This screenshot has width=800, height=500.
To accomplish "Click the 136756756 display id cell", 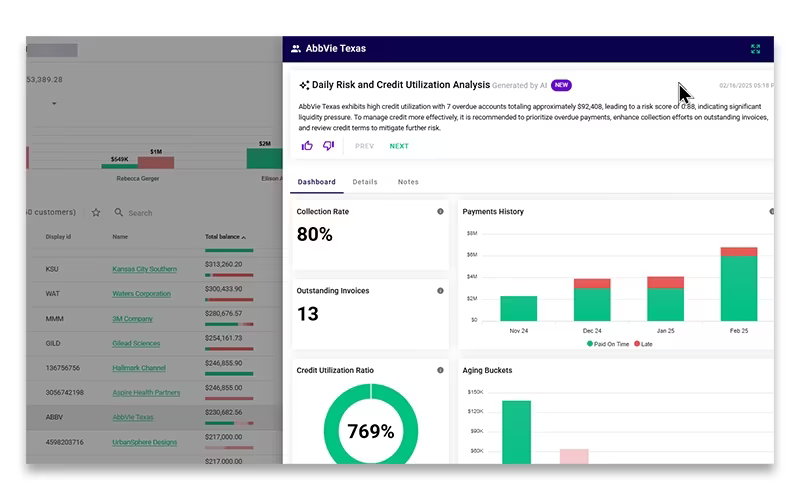I will 62,368.
